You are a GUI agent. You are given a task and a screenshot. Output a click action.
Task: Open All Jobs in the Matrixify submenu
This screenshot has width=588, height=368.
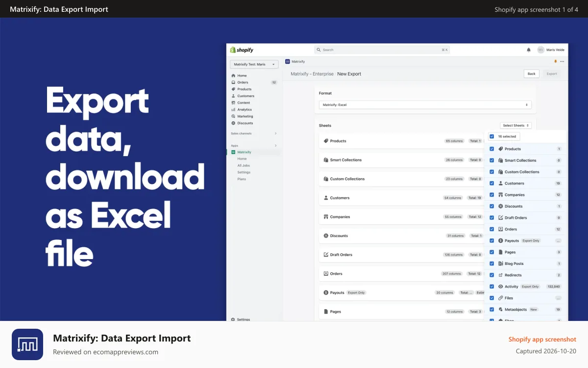pos(244,165)
